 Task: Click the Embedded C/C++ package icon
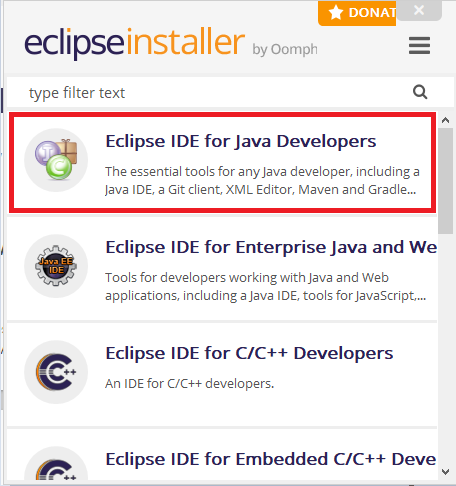point(56,464)
